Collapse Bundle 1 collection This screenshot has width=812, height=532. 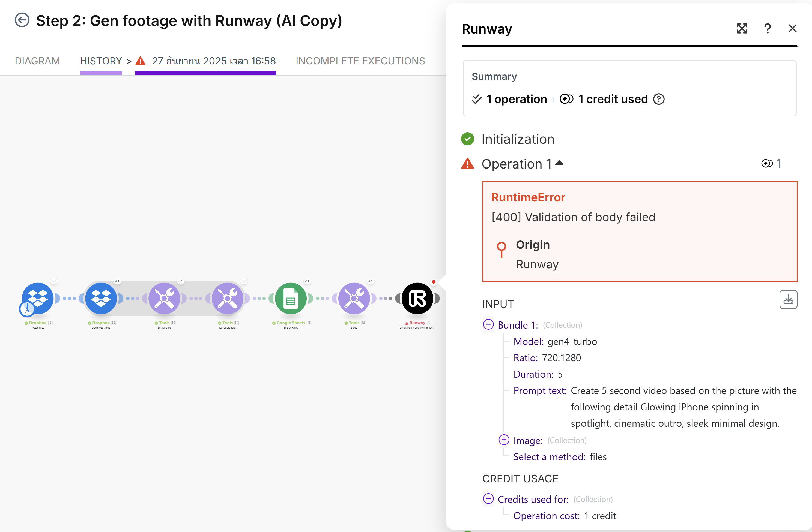[488, 324]
